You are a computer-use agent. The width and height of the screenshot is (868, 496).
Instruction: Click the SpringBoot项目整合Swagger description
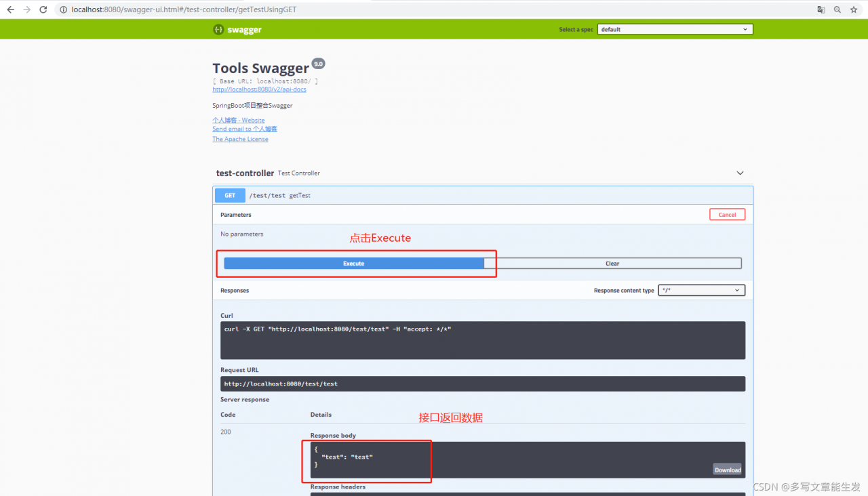click(x=252, y=105)
